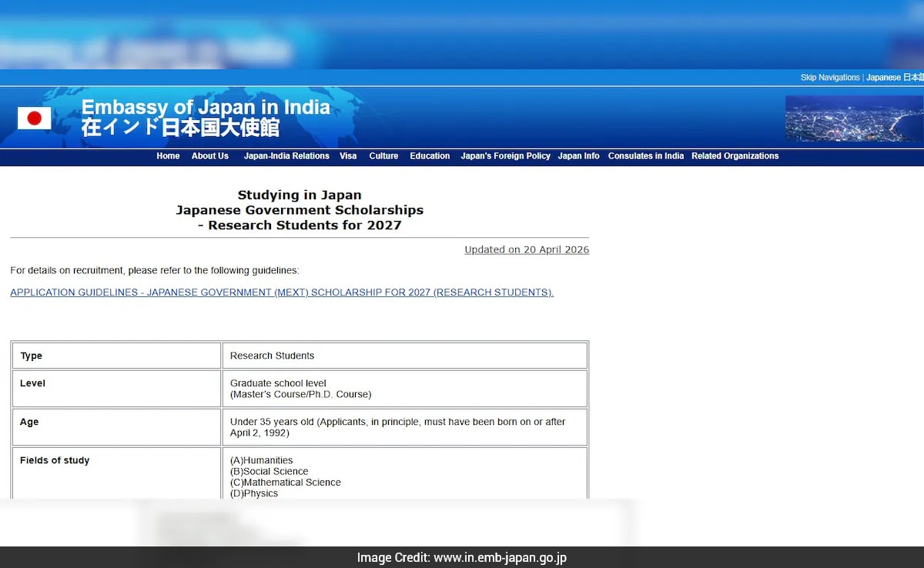
Task: Open MEXT scholarship application guidelines link
Action: (x=282, y=292)
